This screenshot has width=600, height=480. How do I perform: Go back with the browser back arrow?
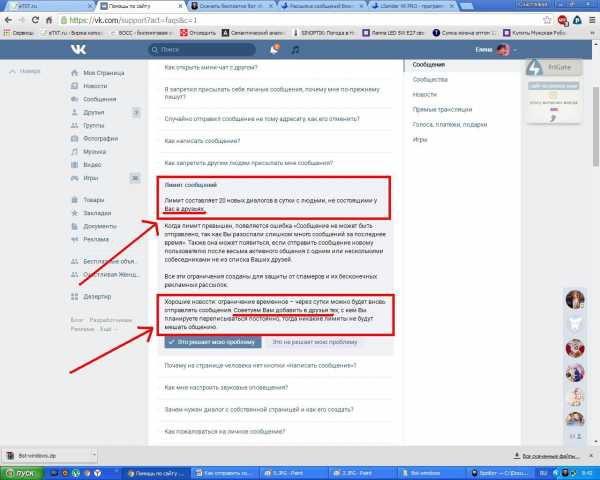(x=8, y=20)
